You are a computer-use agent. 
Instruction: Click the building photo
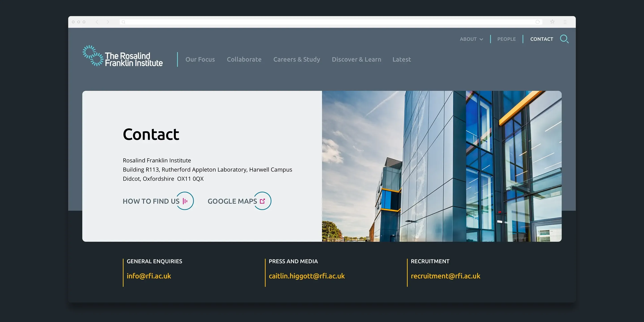(442, 166)
